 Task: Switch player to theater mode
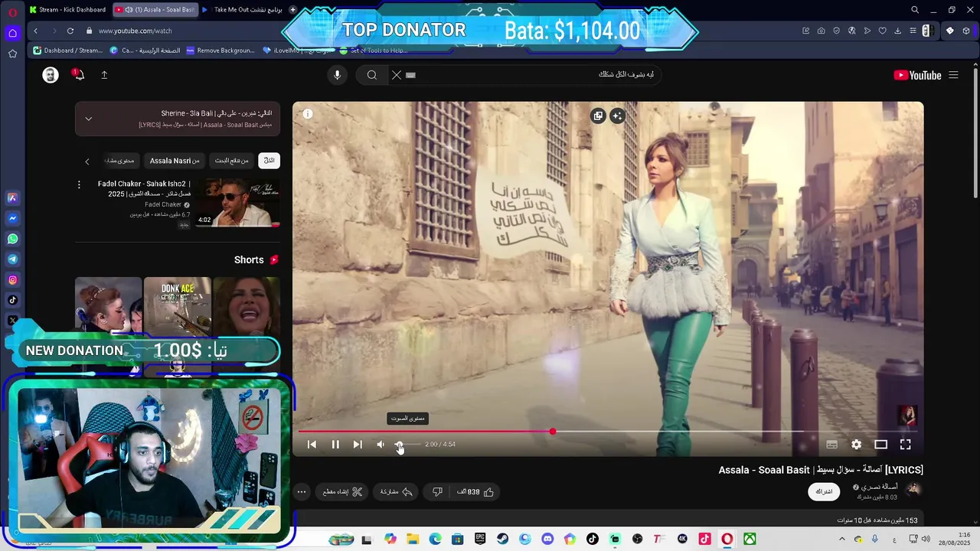pos(881,445)
